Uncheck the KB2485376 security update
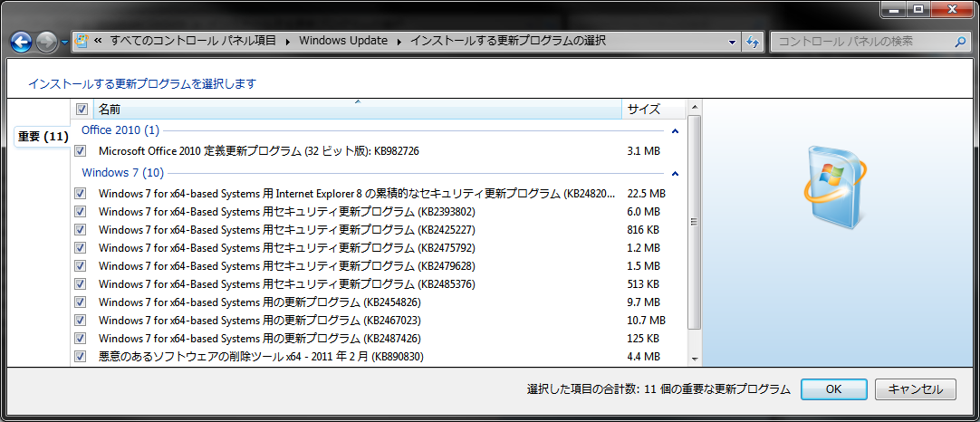Viewport: 980px width, 422px height. (x=80, y=283)
